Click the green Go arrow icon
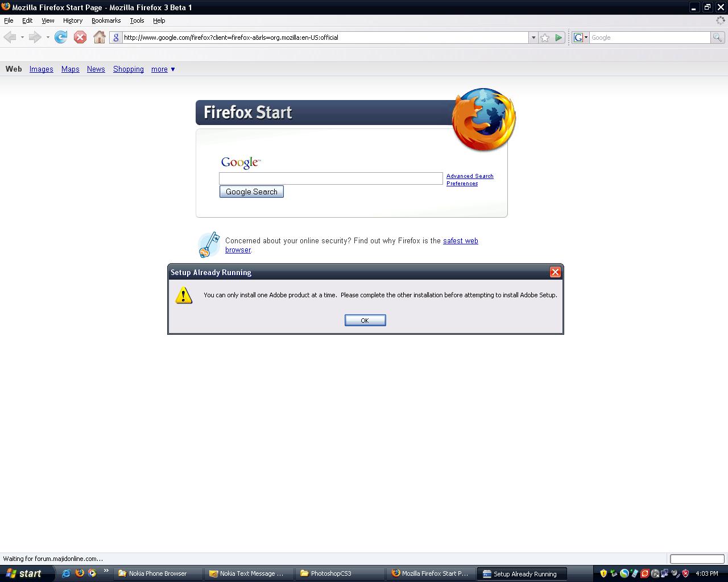 [559, 38]
